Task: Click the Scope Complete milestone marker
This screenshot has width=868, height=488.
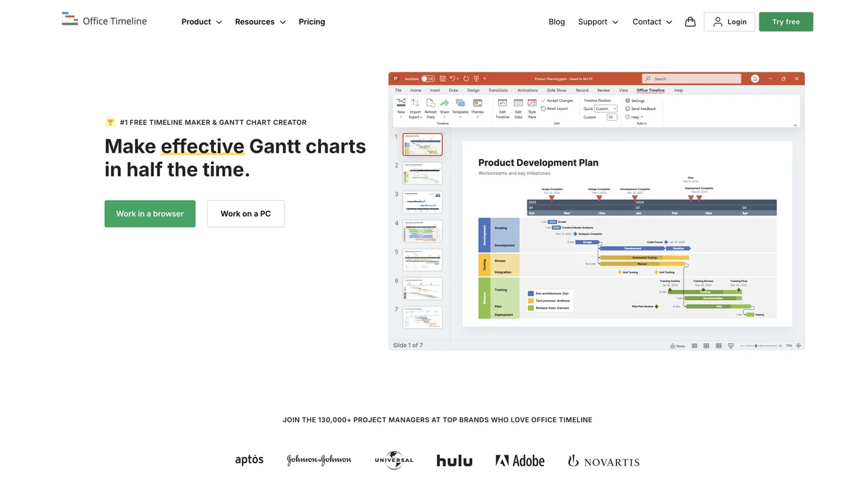Action: pos(552,197)
